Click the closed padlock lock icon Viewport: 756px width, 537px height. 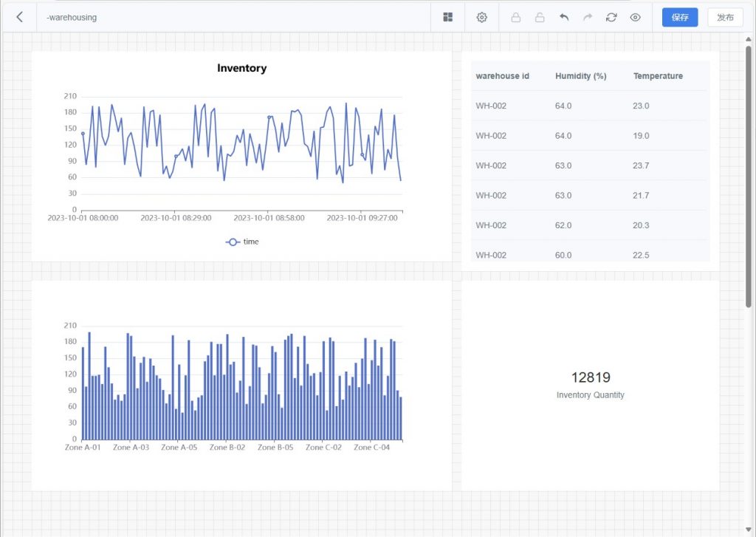[516, 17]
